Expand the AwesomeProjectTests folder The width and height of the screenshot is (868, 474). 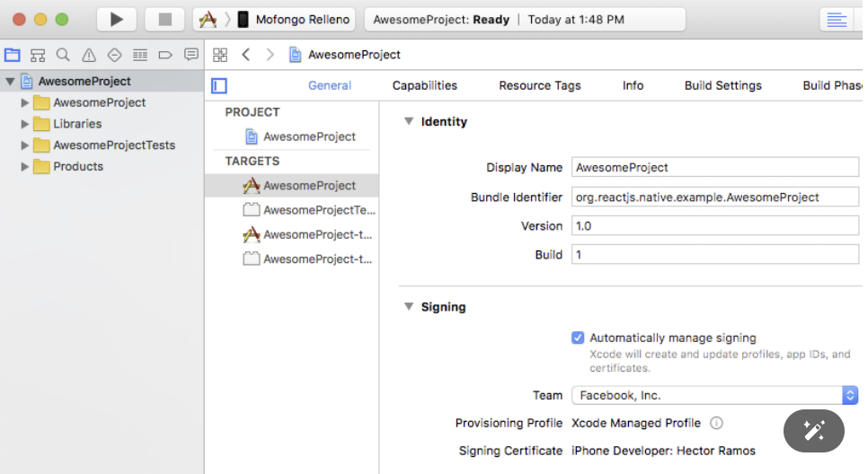24,145
